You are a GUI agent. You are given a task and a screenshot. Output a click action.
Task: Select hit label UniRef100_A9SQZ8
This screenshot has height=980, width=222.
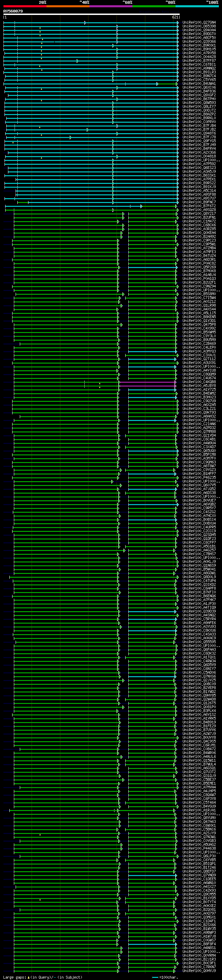coord(199,210)
